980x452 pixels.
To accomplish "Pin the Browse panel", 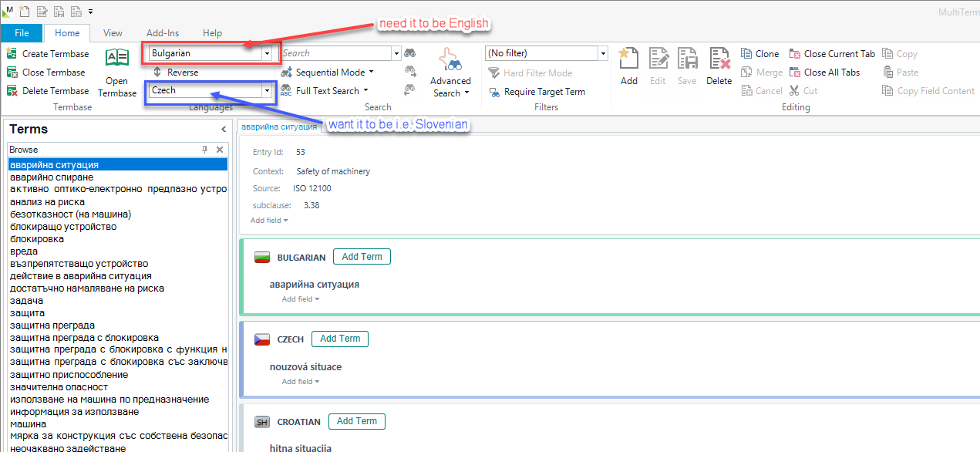I will (204, 150).
